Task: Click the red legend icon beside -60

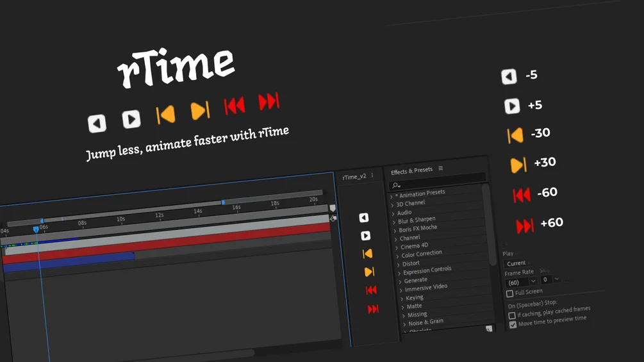Action: (x=522, y=195)
